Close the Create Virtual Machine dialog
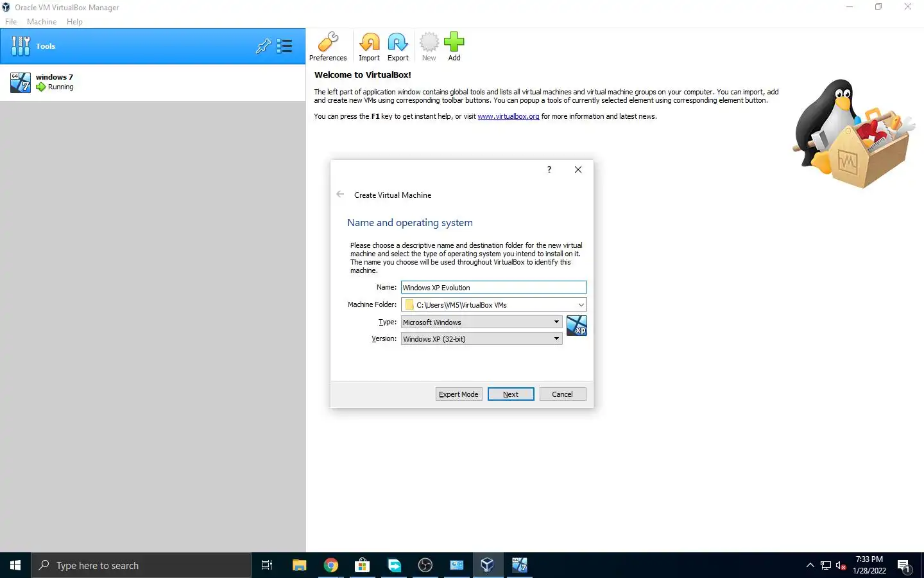 click(x=578, y=170)
